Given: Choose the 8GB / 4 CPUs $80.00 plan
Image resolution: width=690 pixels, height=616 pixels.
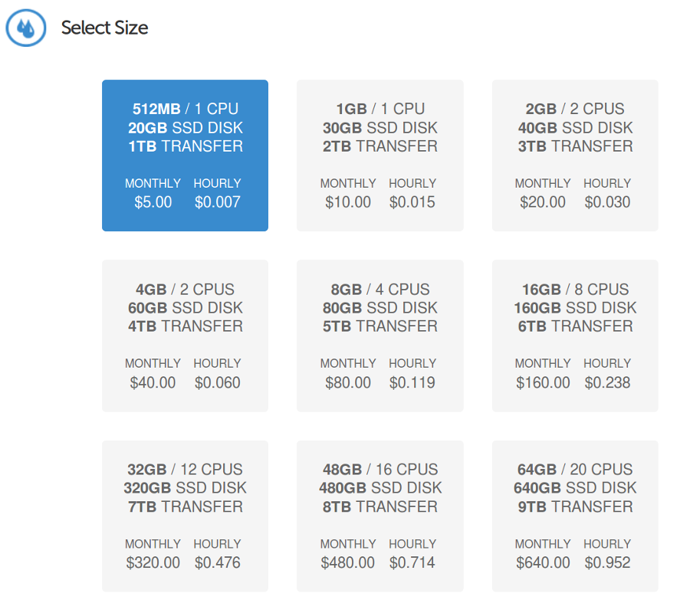Looking at the screenshot, I should tap(379, 336).
